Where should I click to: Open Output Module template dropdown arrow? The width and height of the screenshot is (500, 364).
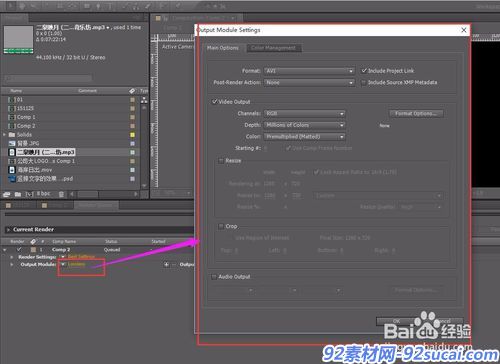(63, 264)
